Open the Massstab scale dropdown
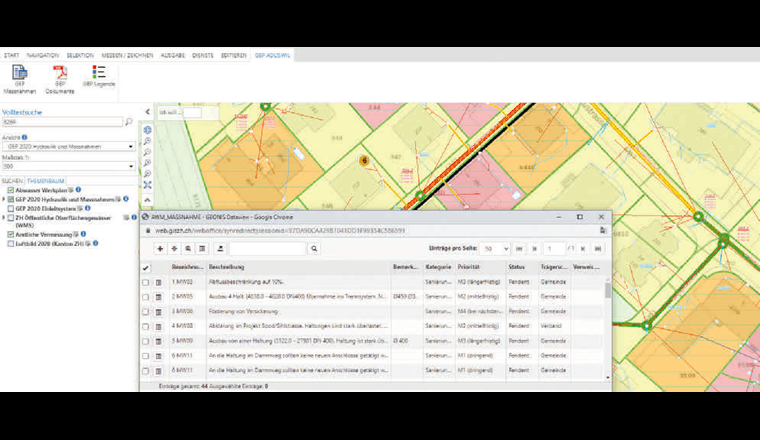Image resolution: width=760 pixels, height=440 pixels. (68, 166)
